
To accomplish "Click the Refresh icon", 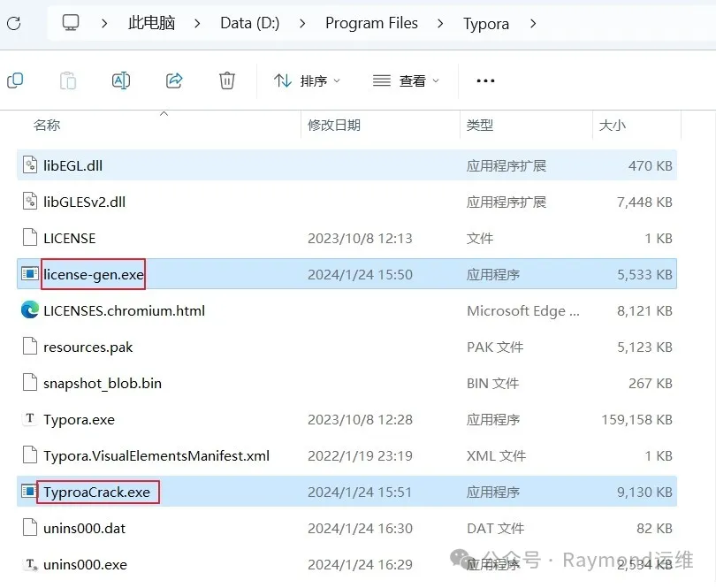I will pyautogui.click(x=13, y=23).
